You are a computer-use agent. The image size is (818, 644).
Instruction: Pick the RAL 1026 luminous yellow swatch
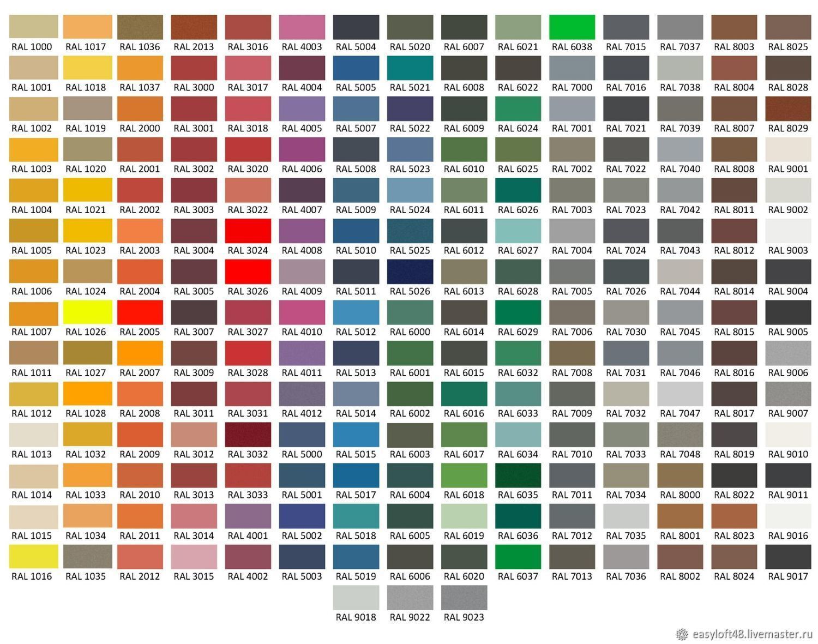[x=88, y=312]
